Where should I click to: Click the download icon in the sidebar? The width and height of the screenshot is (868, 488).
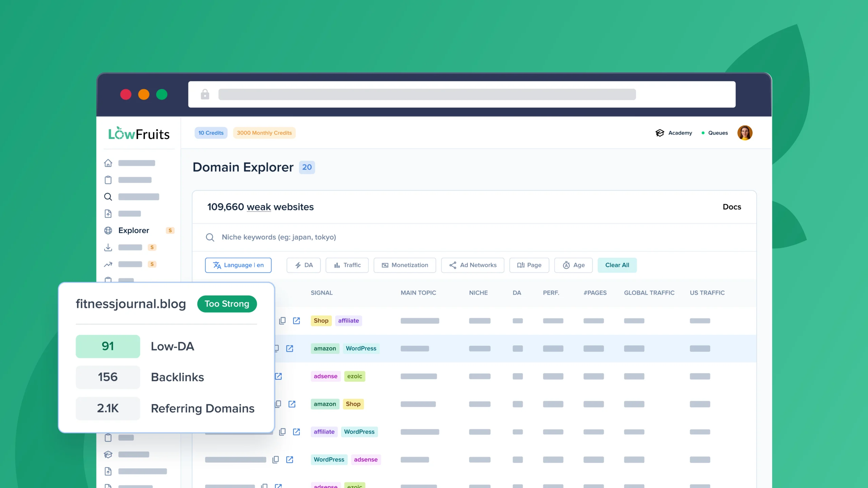point(108,247)
